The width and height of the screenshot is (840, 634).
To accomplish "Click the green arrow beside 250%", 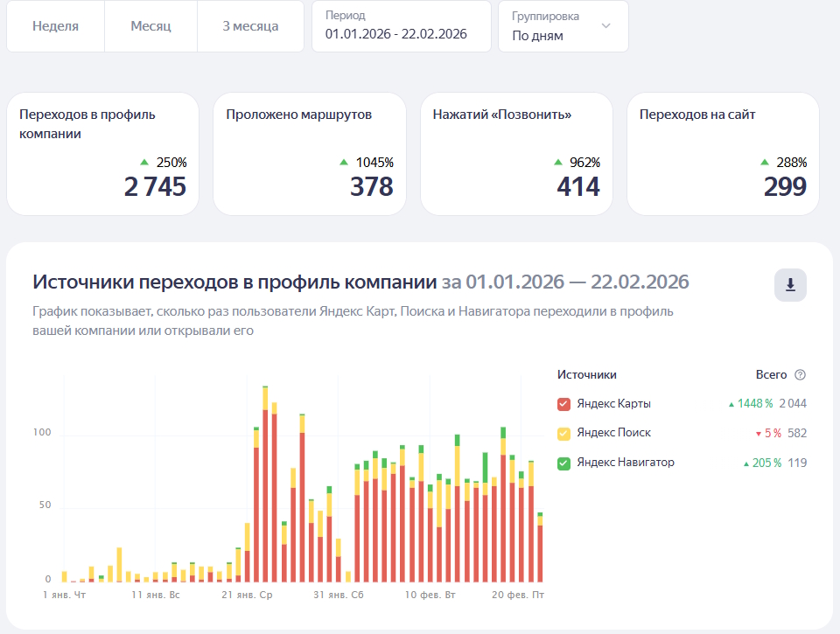I will point(144,162).
